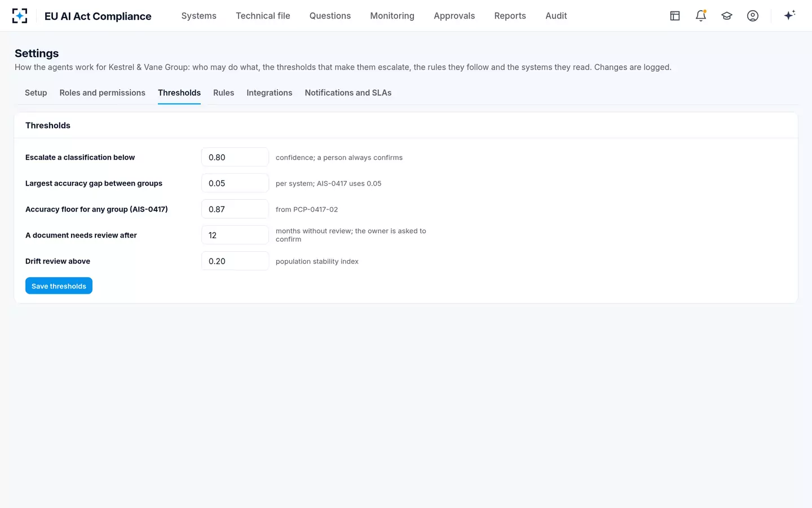Switch to the Setup tab
The image size is (812, 508).
(36, 93)
